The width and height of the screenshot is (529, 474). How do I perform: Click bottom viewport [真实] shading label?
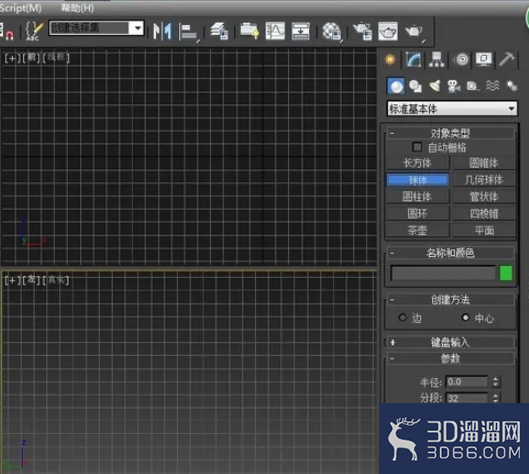pyautogui.click(x=56, y=280)
